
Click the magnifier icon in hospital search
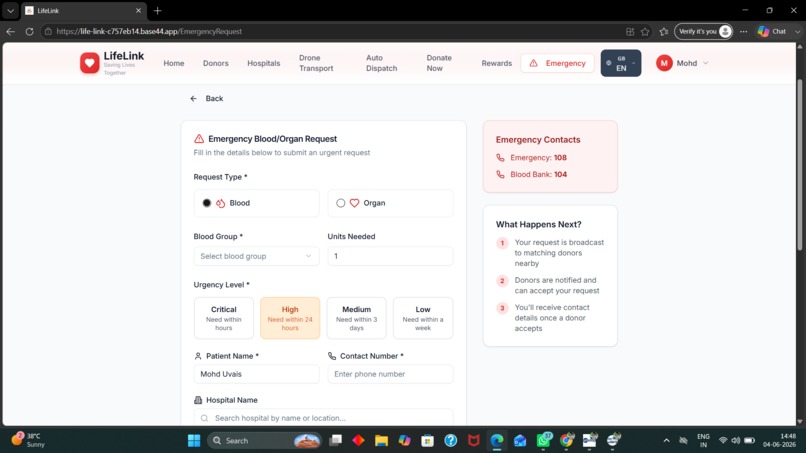point(205,418)
